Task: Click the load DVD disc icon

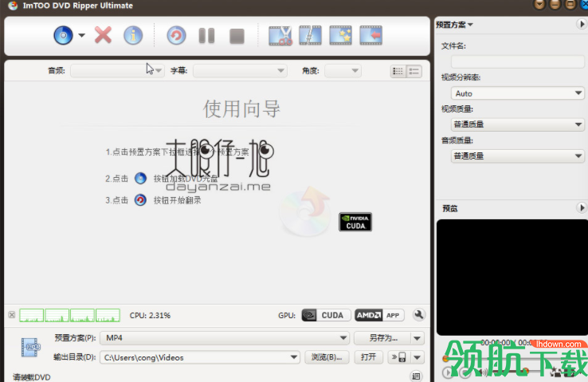Action: 63,36
